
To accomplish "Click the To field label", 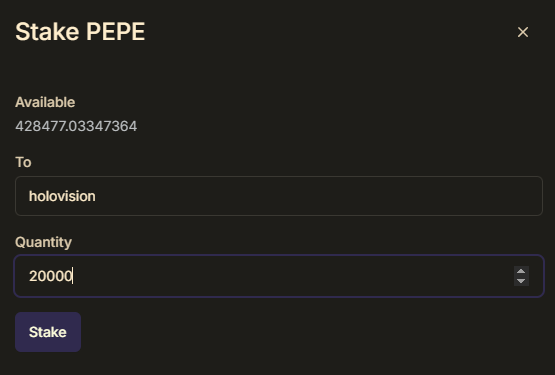I will [x=23, y=162].
